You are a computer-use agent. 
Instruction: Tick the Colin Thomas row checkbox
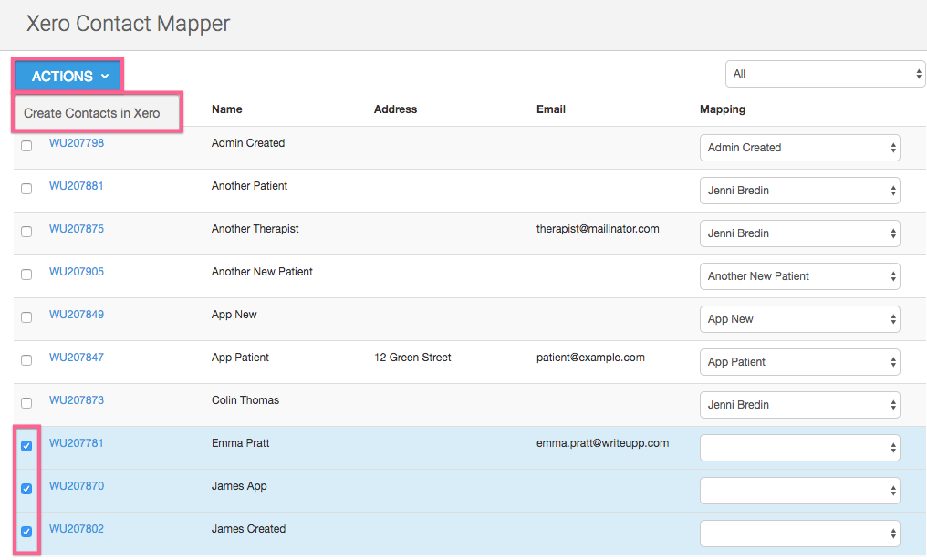pyautogui.click(x=26, y=403)
